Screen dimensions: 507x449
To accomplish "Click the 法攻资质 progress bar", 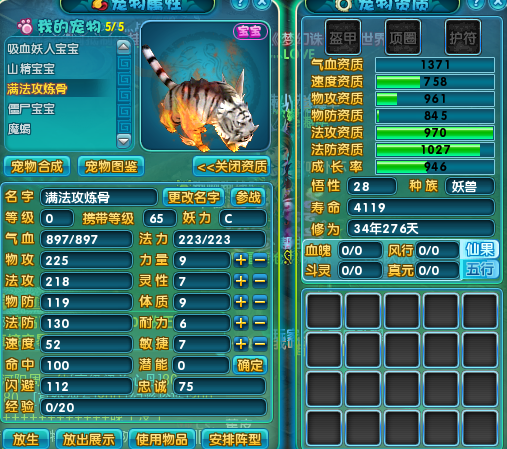I will (435, 133).
